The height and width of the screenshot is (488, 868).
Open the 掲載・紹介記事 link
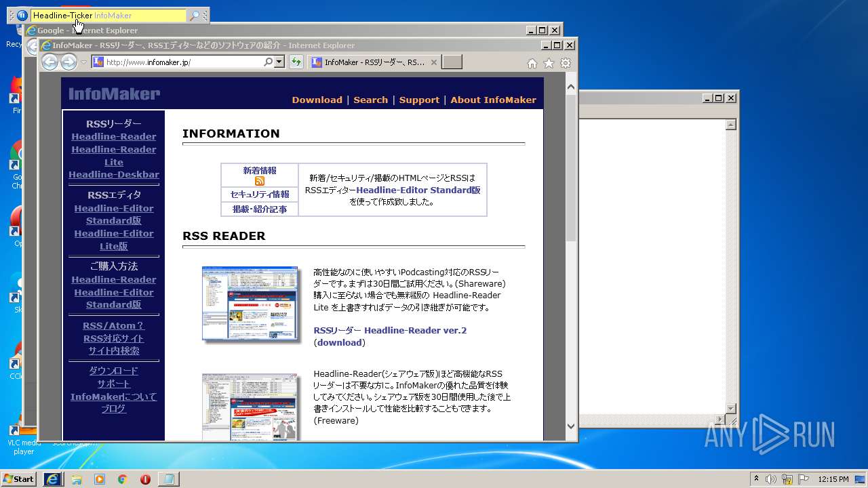(x=260, y=209)
